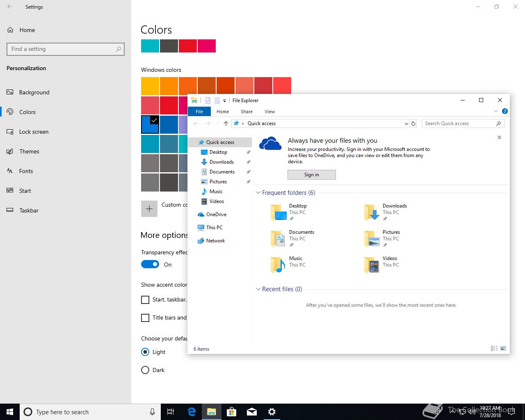
Task: Click the Custom color plus button
Action: [149, 208]
